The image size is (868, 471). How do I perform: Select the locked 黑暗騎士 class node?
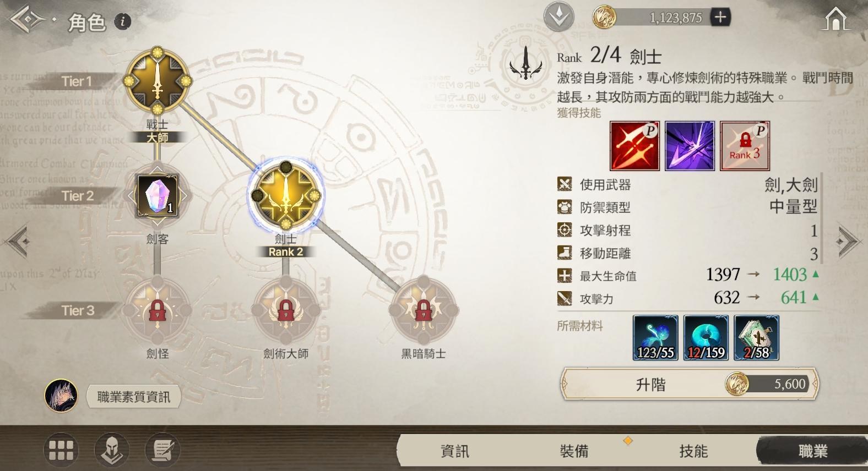423,310
